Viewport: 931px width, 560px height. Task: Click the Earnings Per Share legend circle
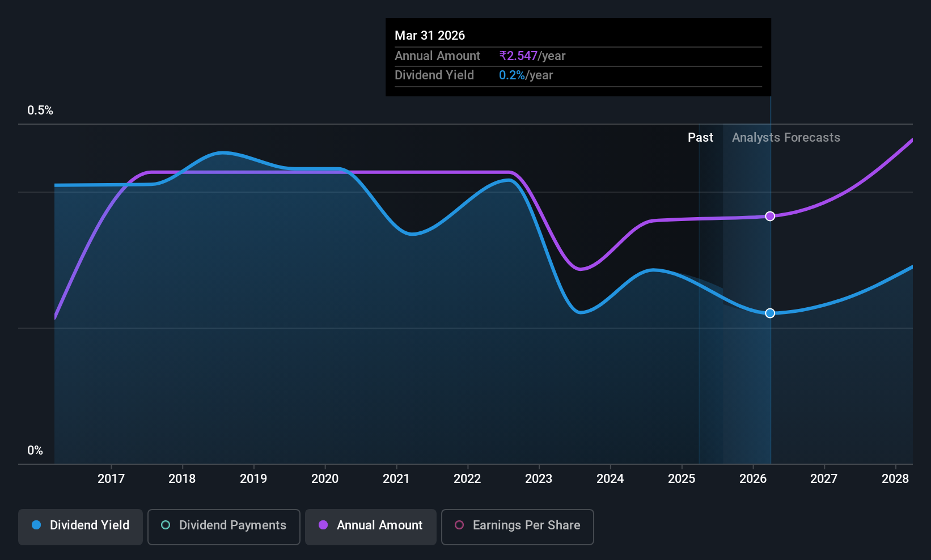click(459, 525)
